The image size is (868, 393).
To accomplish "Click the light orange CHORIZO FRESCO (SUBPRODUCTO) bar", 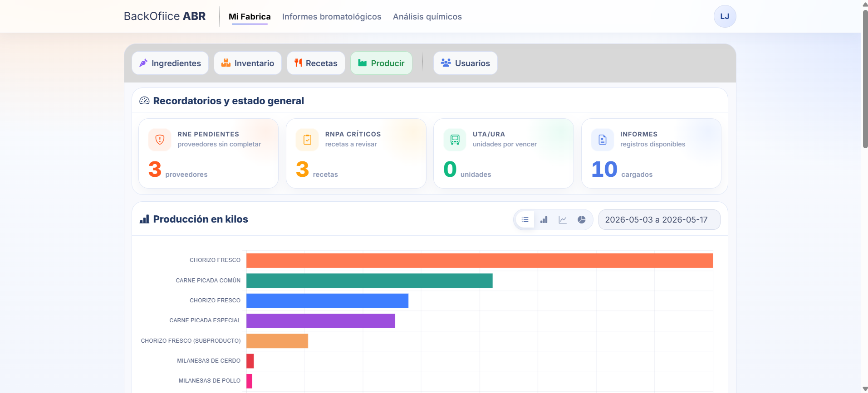I will [x=277, y=341].
